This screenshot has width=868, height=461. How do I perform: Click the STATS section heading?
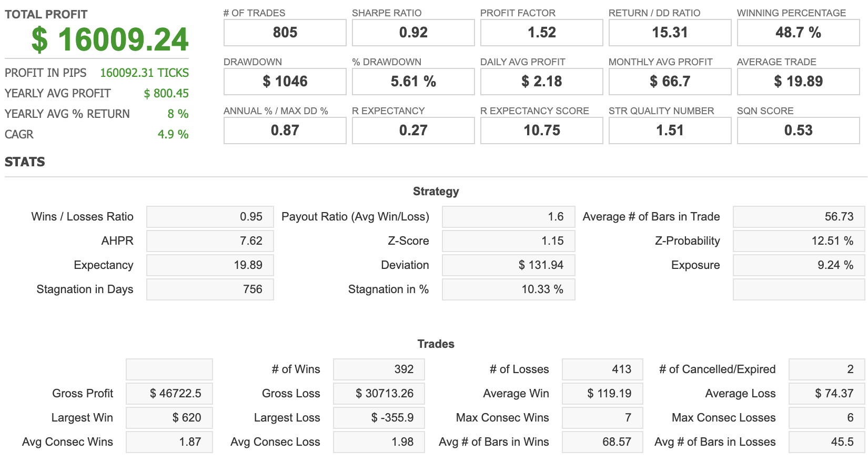pyautogui.click(x=25, y=162)
